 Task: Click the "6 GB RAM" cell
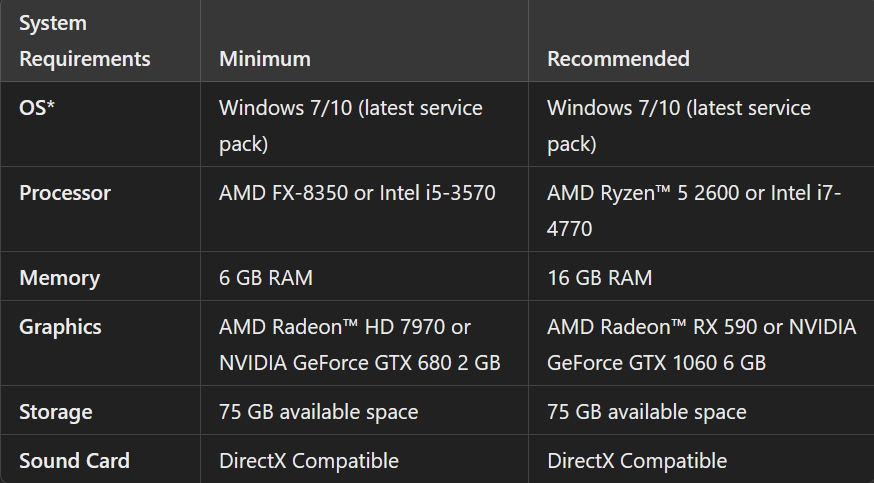pos(266,278)
